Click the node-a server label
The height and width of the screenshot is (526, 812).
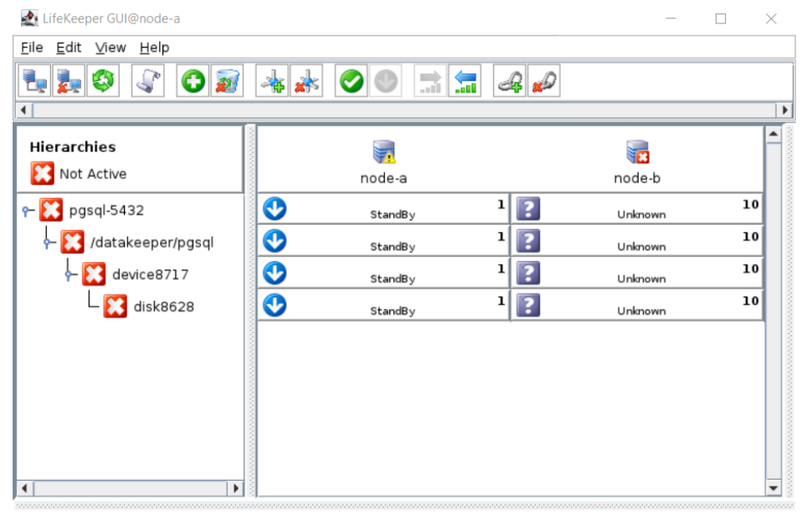pyautogui.click(x=383, y=178)
